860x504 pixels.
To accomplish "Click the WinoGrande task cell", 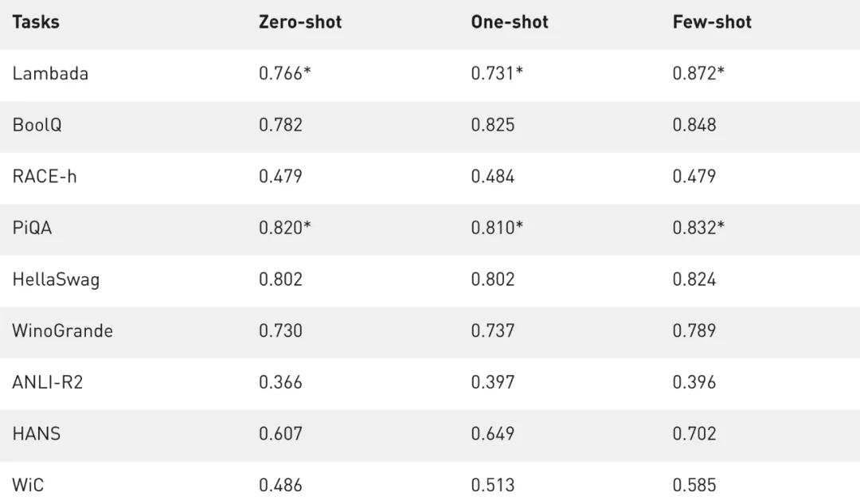I will click(x=62, y=330).
